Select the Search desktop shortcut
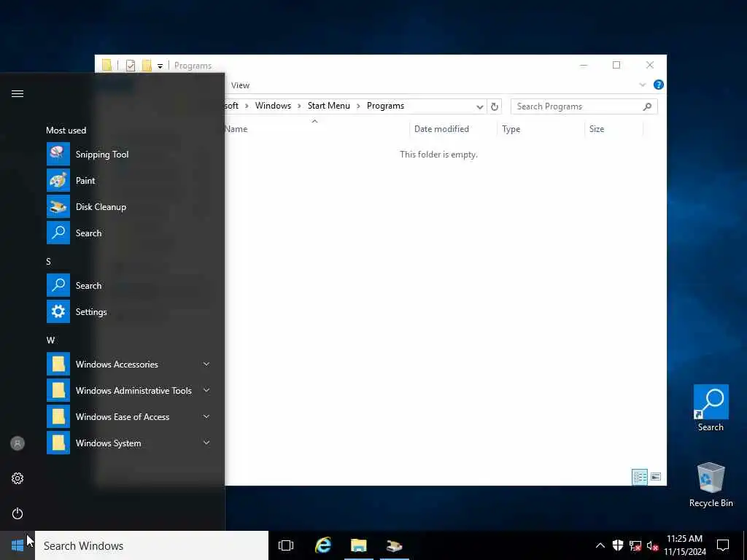 (x=711, y=408)
